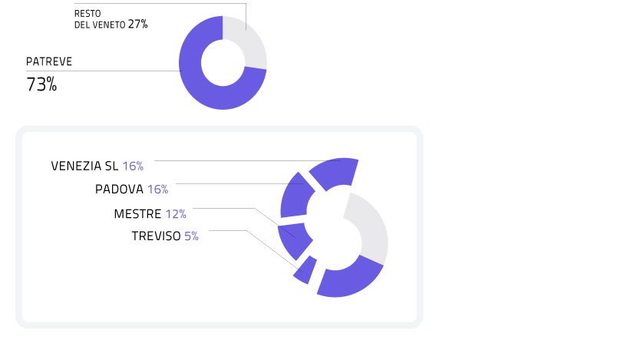
Task: Click the 16% value next to VENEZIA SL
Action: [133, 166]
